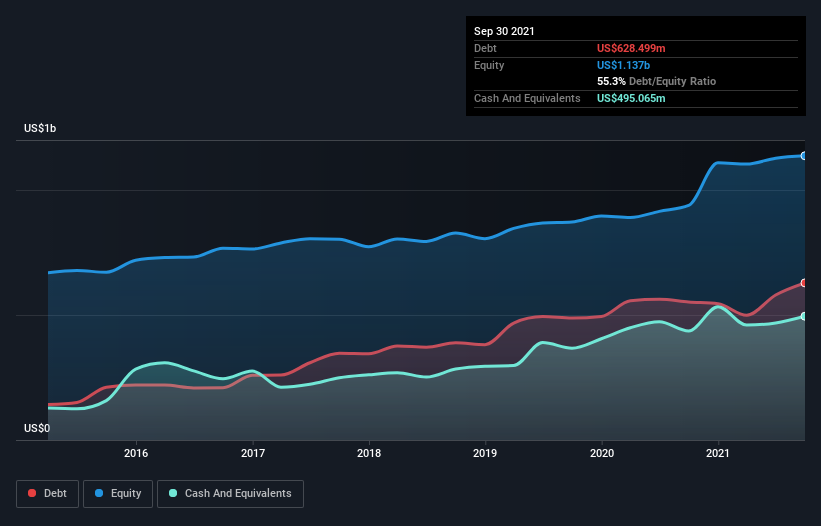Click the red dot in Debt legend
The height and width of the screenshot is (526, 821).
(x=32, y=493)
